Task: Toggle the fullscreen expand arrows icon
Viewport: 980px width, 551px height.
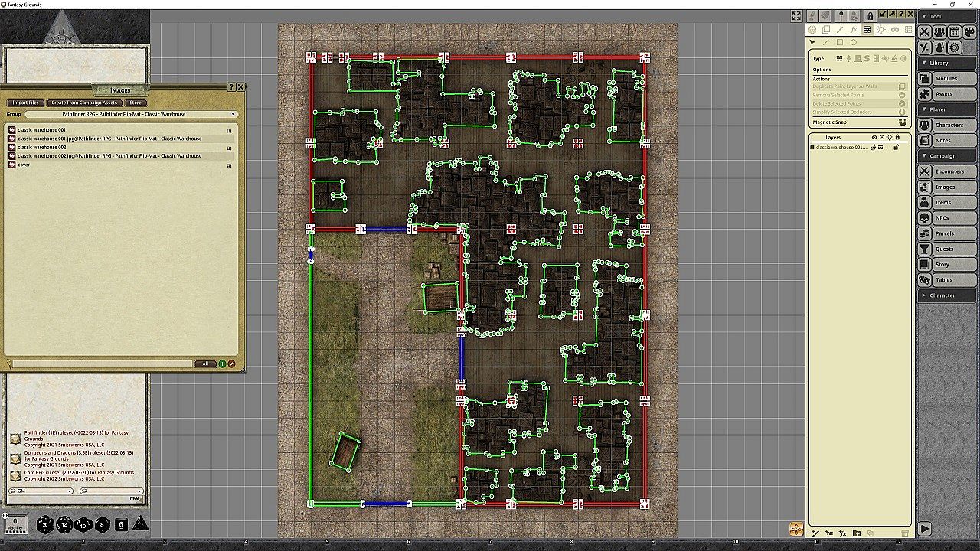Action: point(796,15)
